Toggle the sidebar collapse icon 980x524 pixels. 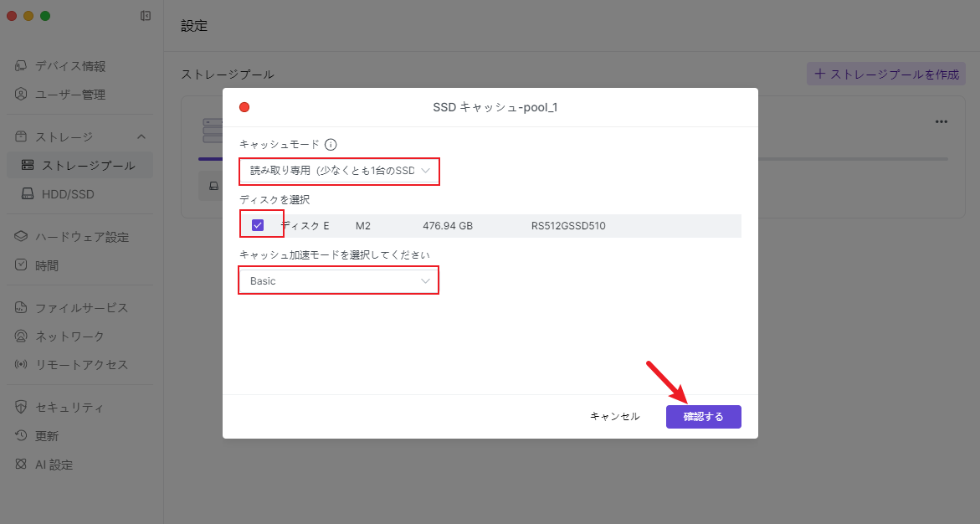point(146,16)
